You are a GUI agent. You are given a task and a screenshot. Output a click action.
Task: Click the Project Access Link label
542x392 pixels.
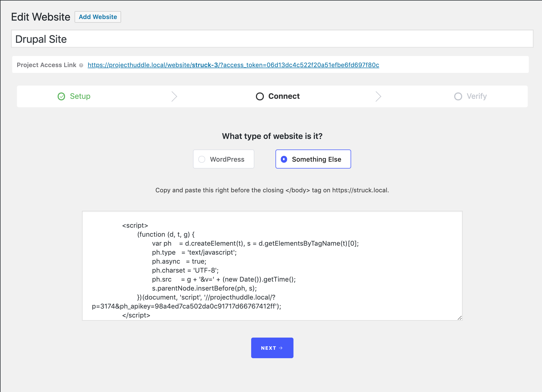click(x=47, y=65)
